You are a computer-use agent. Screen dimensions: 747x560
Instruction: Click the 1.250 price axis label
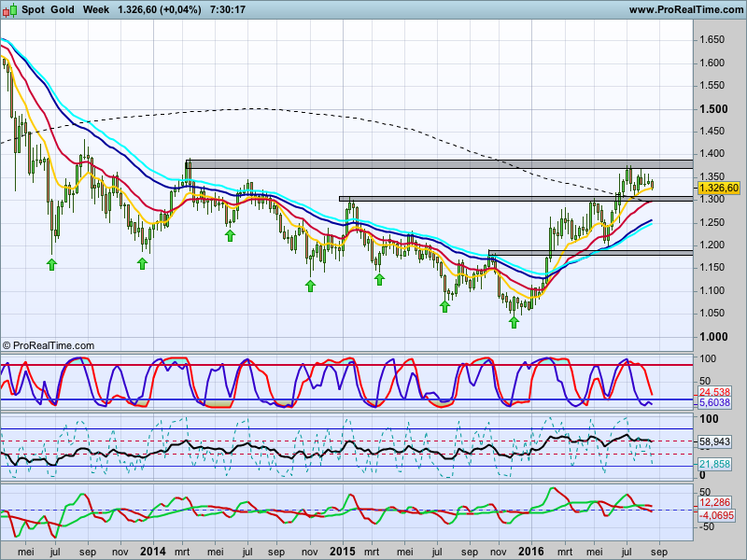(x=712, y=222)
